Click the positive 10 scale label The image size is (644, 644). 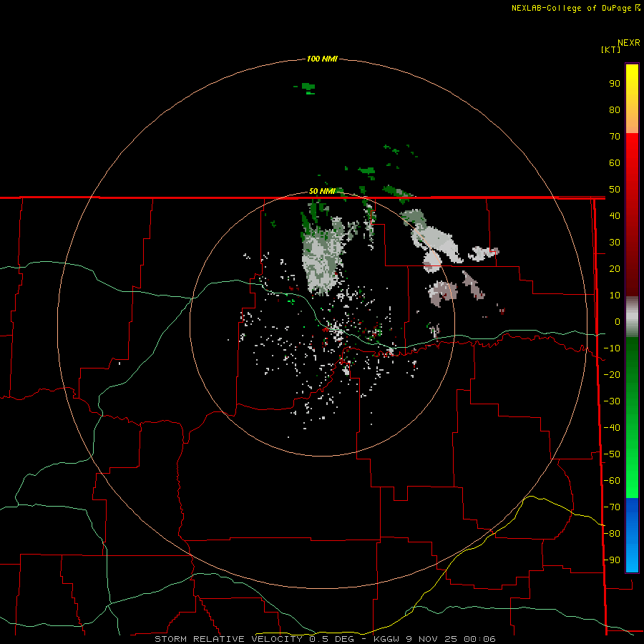(615, 296)
